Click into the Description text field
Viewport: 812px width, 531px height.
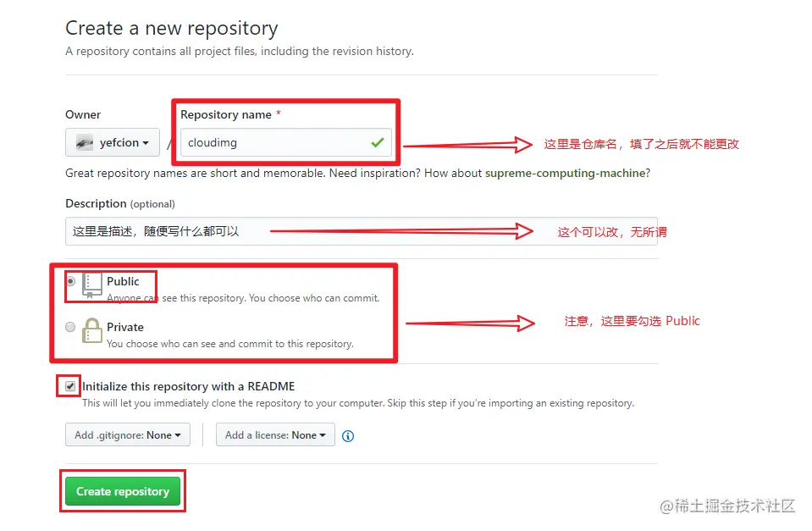(362, 231)
